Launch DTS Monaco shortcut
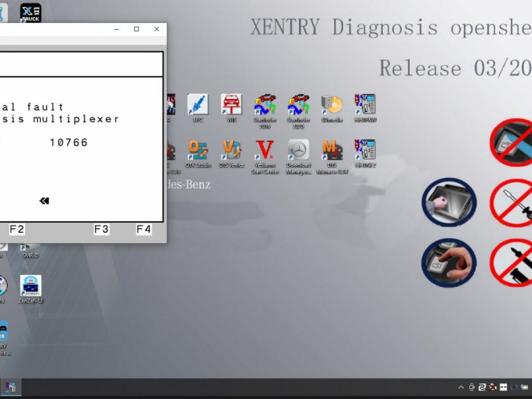The image size is (532, 399). 332,157
